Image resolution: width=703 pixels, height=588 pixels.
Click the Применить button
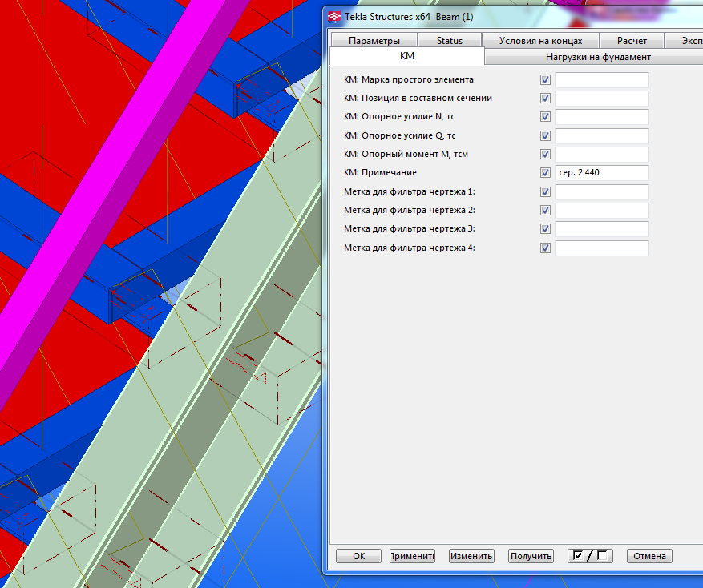click(412, 556)
